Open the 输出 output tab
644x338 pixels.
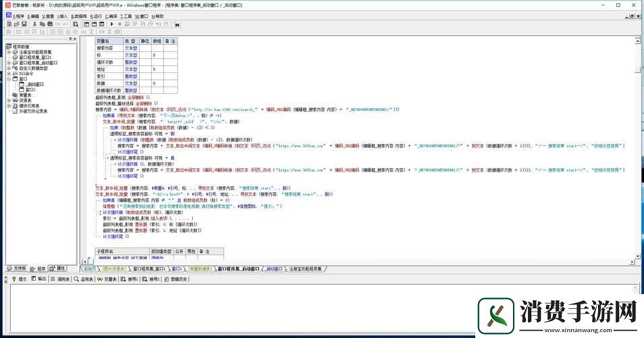(x=39, y=279)
